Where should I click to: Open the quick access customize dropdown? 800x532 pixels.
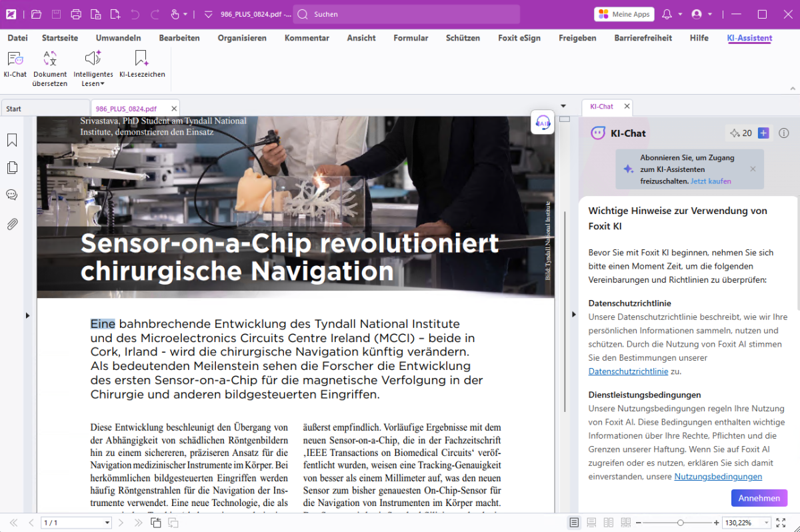tap(208, 14)
